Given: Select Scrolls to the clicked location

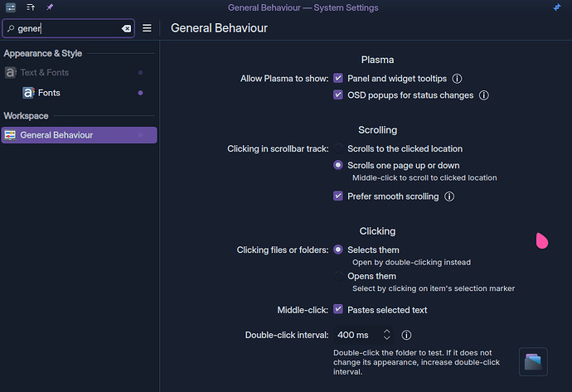Looking at the screenshot, I should 338,149.
